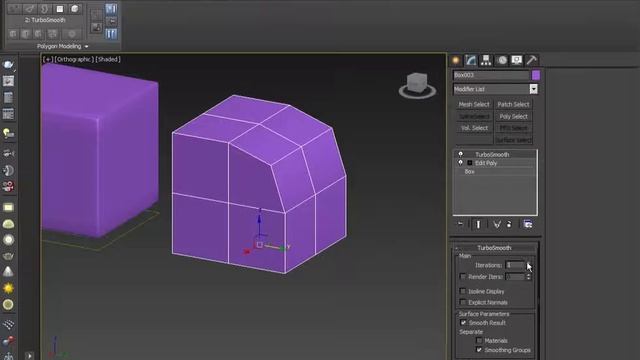Image resolution: width=640 pixels, height=360 pixels.
Task: Click the yellow plane icon in left toolbar
Action: (x=8, y=207)
